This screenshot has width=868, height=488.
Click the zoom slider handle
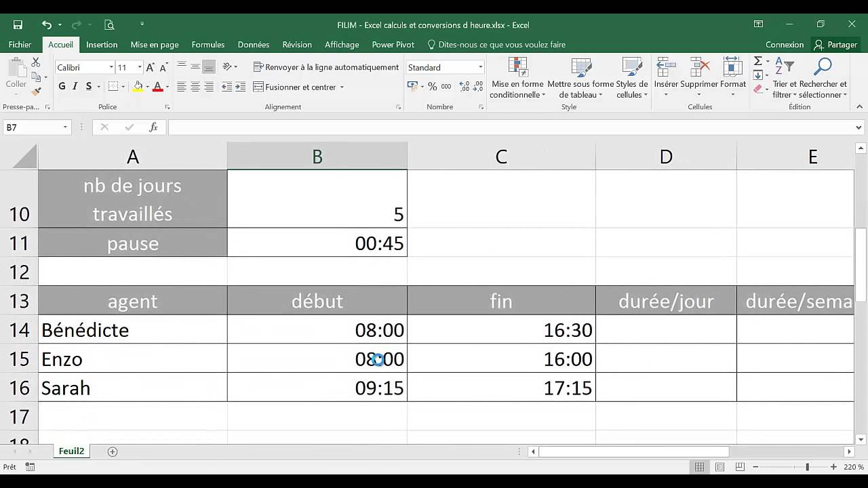point(807,467)
